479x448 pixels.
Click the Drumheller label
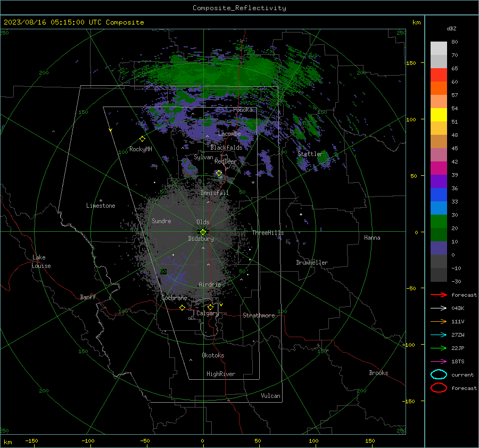[312, 263]
